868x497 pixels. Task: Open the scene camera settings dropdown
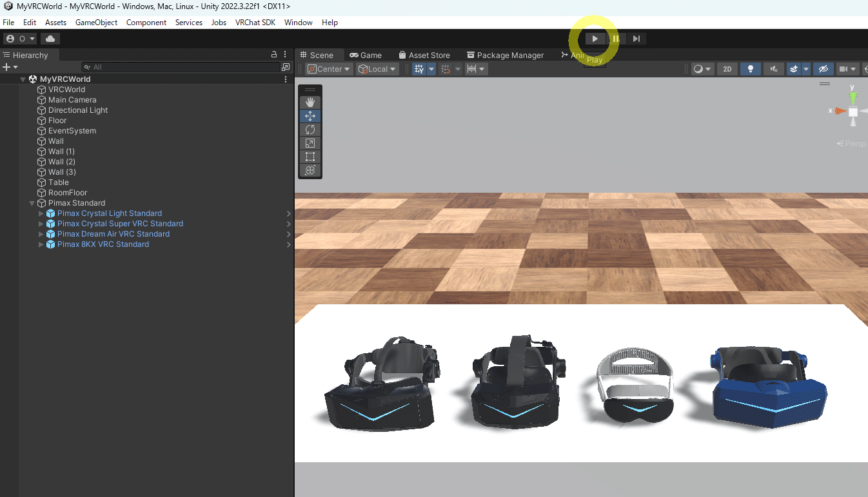[x=848, y=69]
